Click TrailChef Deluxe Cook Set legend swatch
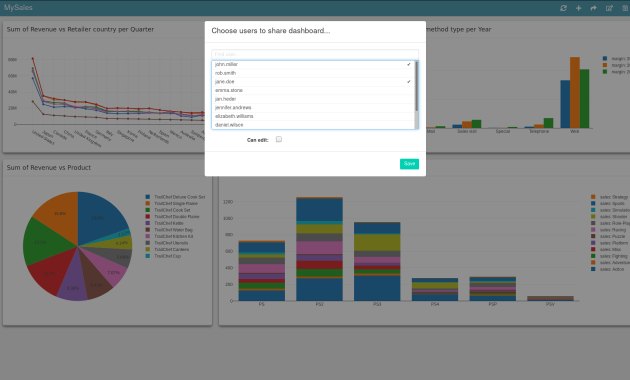The image size is (630, 380). pyautogui.click(x=147, y=197)
